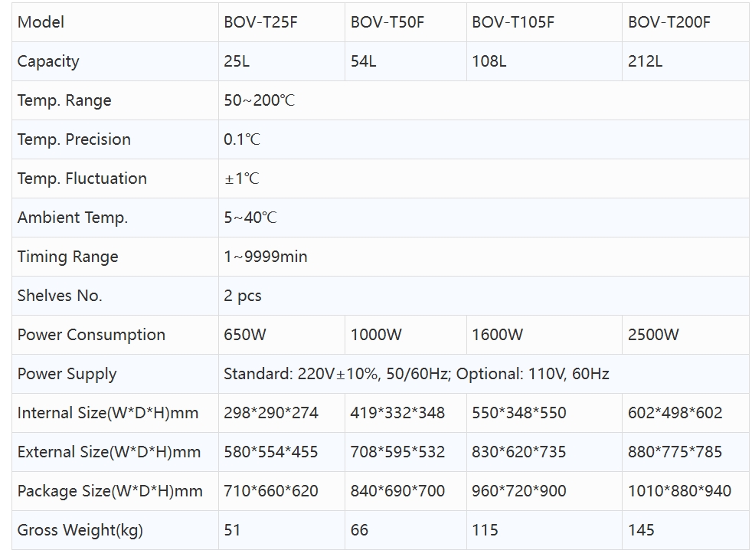The image size is (752, 560).
Task: Click the 298*290*274 internal size
Action: (x=271, y=413)
